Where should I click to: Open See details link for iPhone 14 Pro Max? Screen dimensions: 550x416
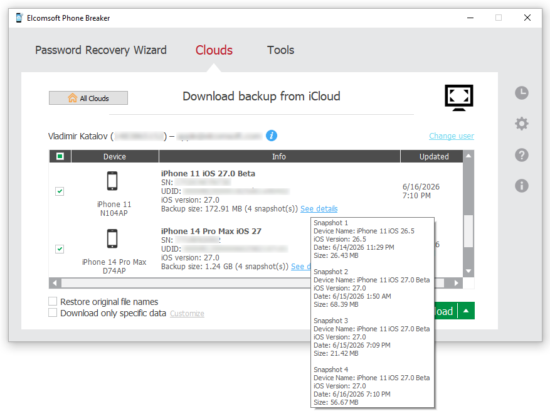301,267
